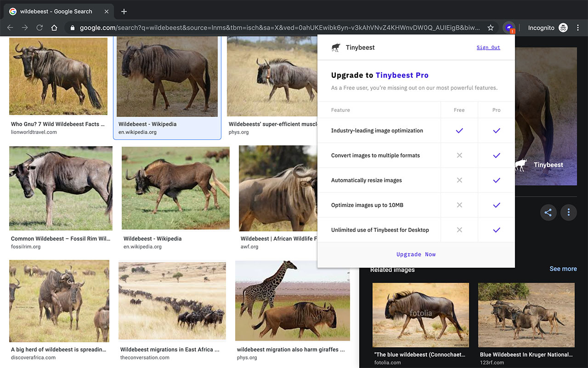Click 'Optimize images up to 10MB' text
Viewport: 588px width, 368px height.
367,205
